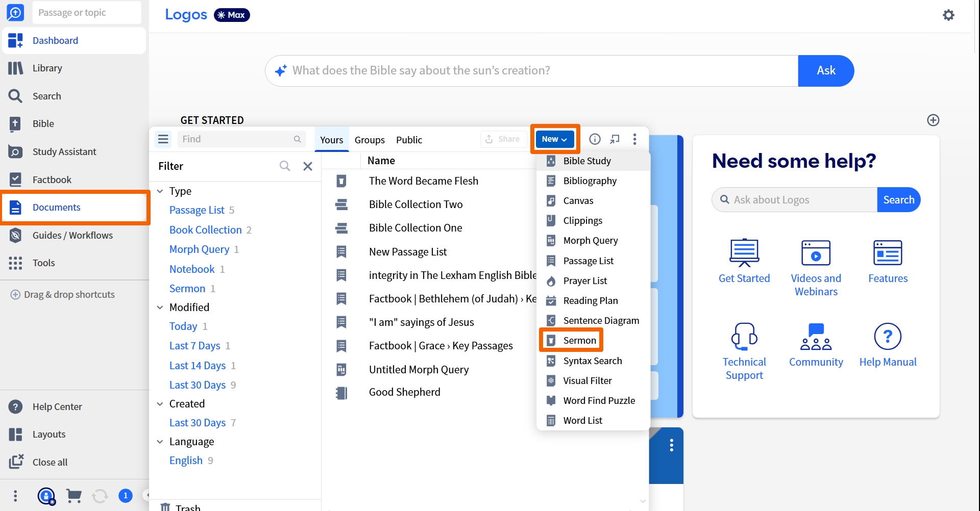980x511 pixels.
Task: Close the Filter pane
Action: [308, 166]
